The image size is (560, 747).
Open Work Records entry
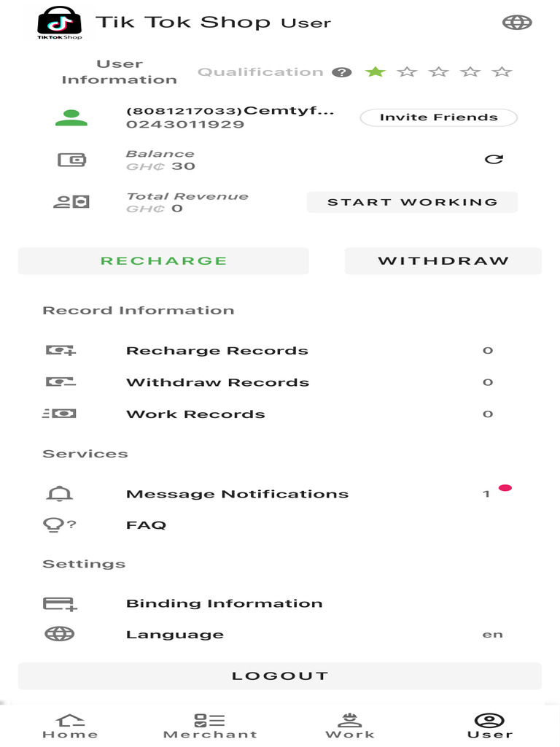[x=280, y=414]
